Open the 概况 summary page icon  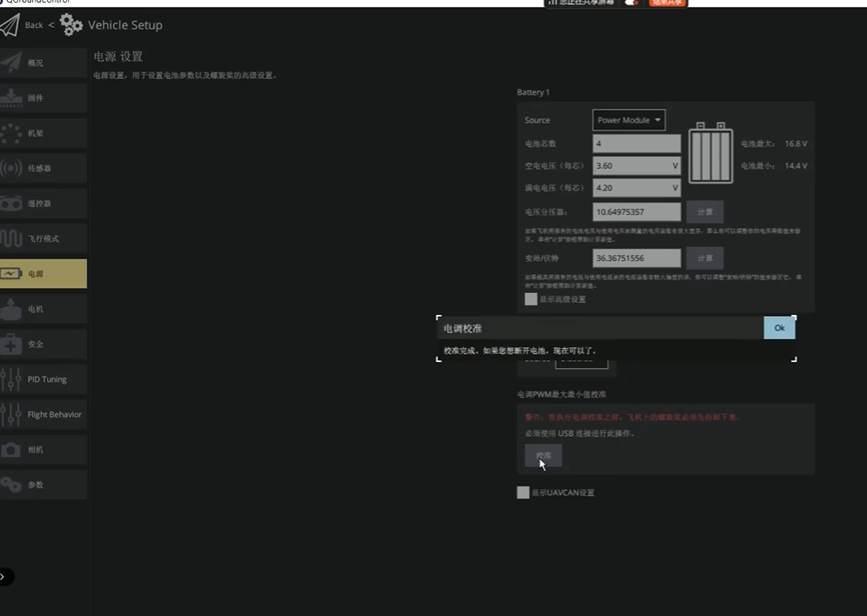click(x=11, y=63)
